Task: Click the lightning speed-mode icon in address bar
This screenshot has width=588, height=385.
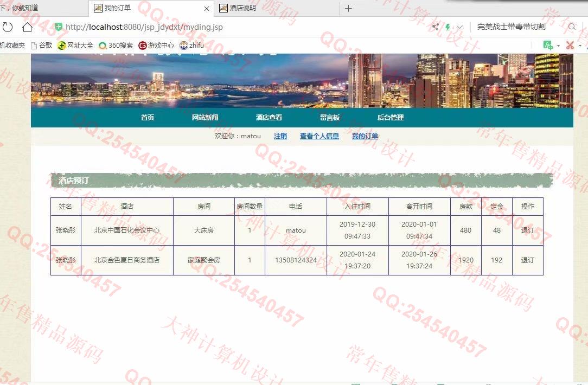Action: [x=448, y=27]
